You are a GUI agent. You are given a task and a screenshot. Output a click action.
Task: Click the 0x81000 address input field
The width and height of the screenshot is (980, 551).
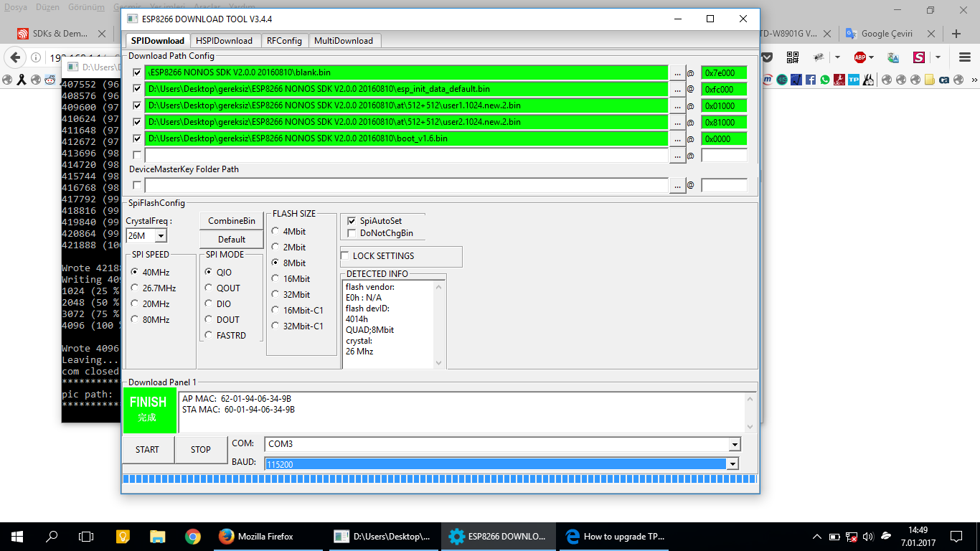tap(723, 122)
